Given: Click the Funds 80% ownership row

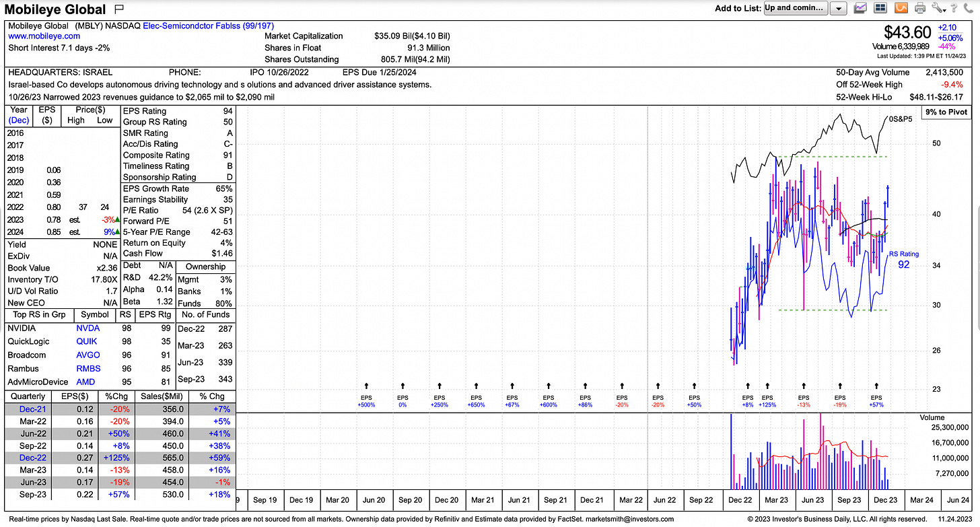Looking at the screenshot, I should tap(205, 304).
